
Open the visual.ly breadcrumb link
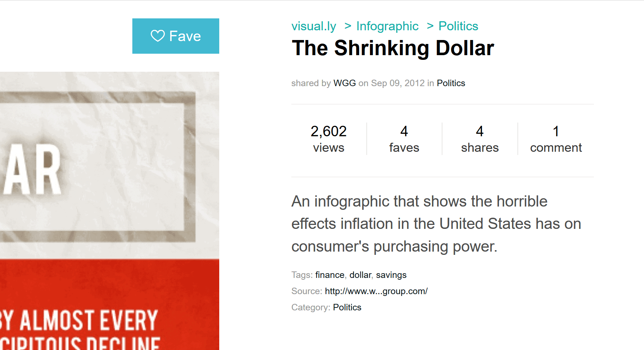(314, 26)
